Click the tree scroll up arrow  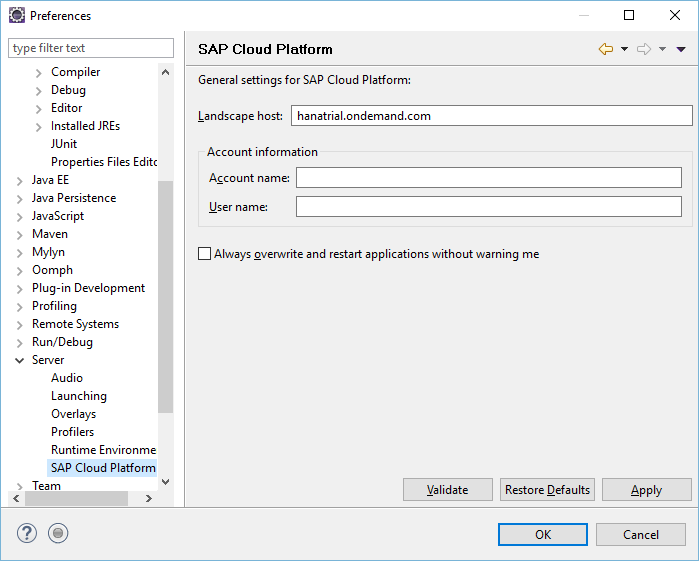(165, 72)
